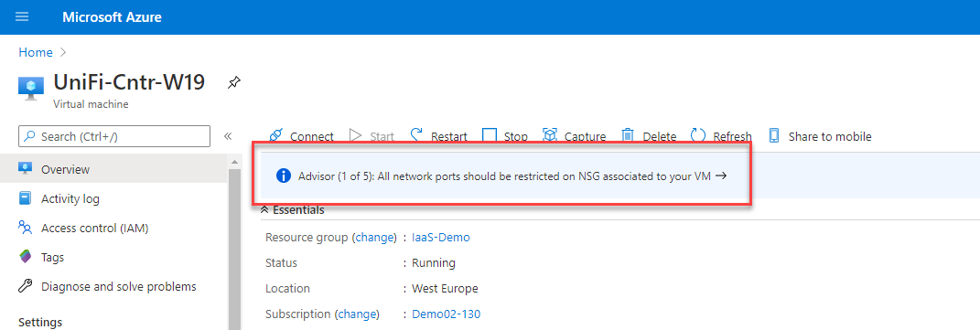Screen dimensions: 980x330
Task: Select Overview in sidebar
Action: click(113, 169)
